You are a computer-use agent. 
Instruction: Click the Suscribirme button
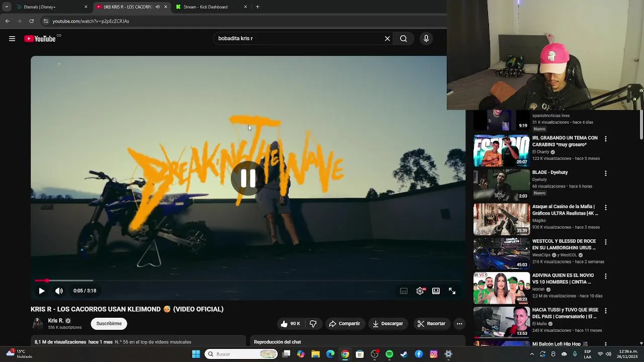(x=109, y=324)
